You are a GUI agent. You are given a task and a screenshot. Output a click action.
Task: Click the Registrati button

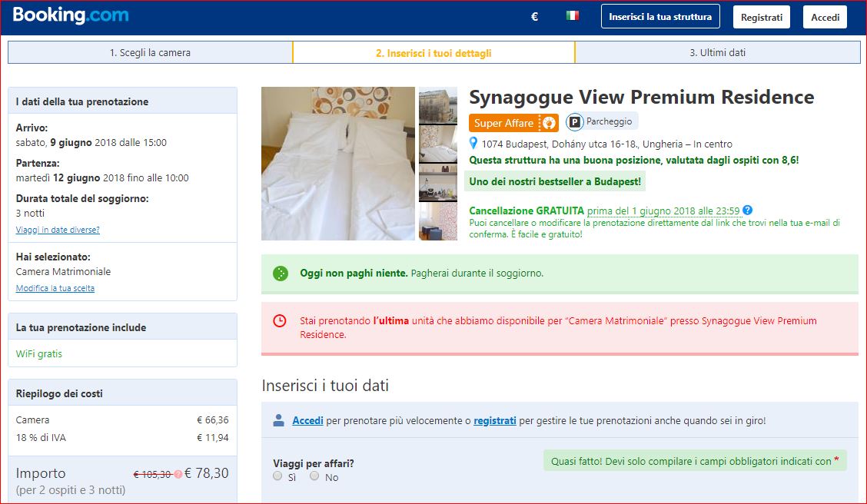(x=762, y=17)
